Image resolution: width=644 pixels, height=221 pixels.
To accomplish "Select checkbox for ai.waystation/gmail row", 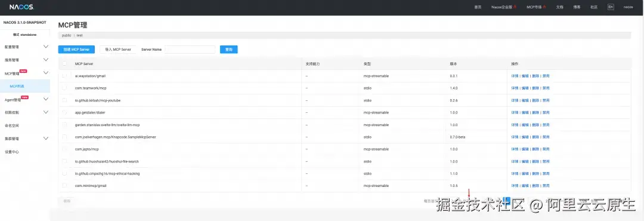I will point(64,76).
